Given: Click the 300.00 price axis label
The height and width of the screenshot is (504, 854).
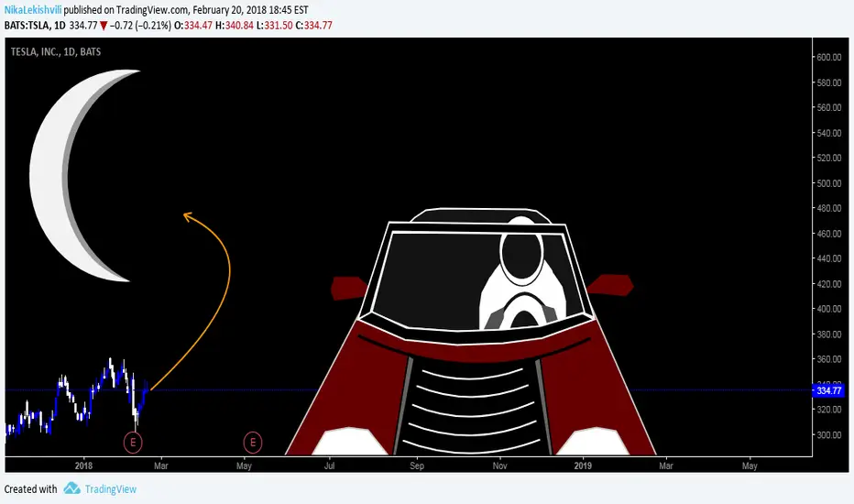Looking at the screenshot, I should tap(829, 435).
